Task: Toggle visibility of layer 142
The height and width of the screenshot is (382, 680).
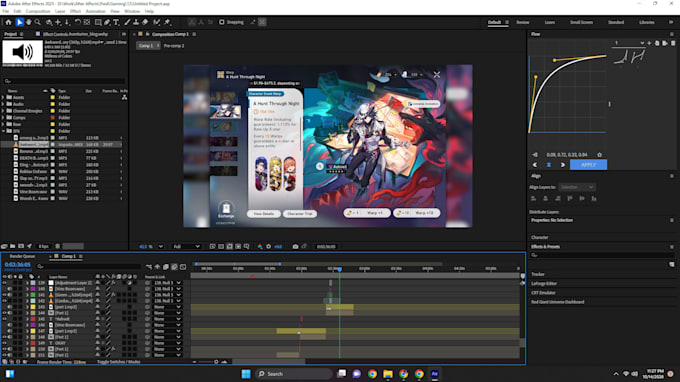Action: pos(4,301)
